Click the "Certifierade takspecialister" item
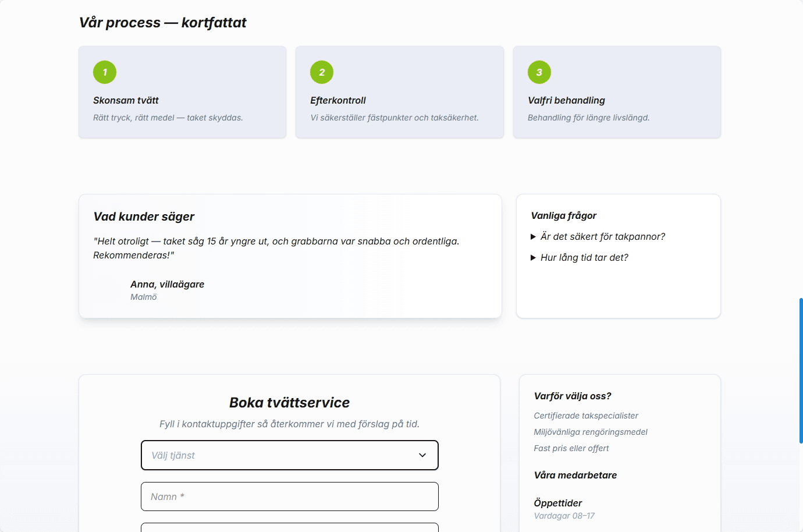803x532 pixels. coord(586,416)
